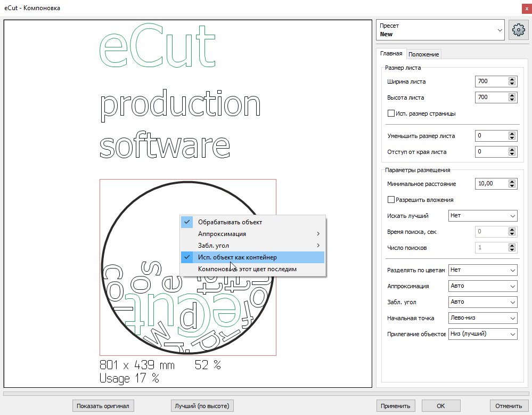
Task: Decrease Отступ от края листа value
Action: coord(512,154)
